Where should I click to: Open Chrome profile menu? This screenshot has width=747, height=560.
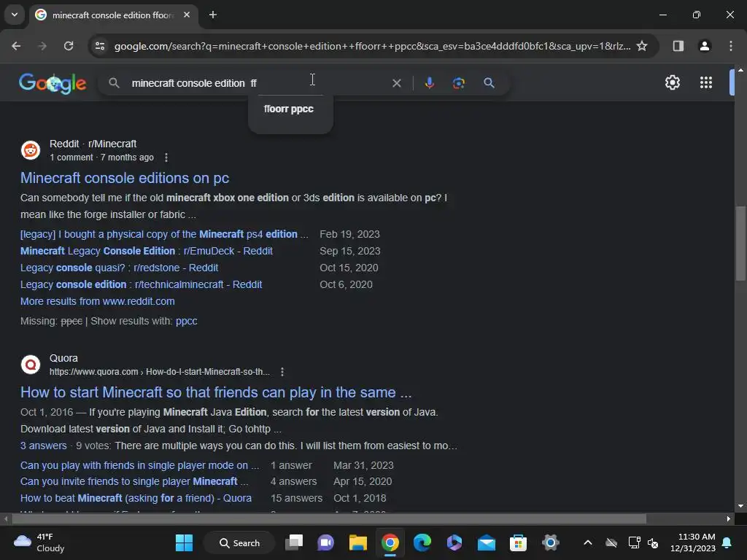point(704,46)
